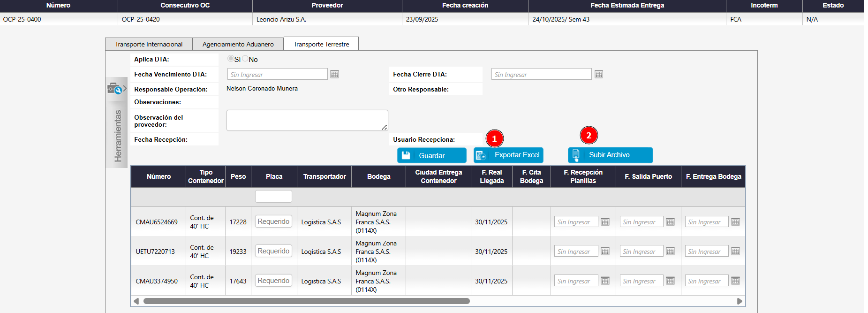This screenshot has height=313, width=868.
Task: Select Si for Aplica DTA
Action: click(231, 59)
